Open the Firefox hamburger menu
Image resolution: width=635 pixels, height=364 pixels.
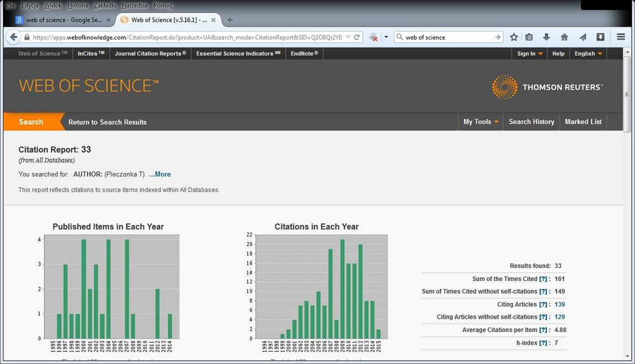(621, 37)
